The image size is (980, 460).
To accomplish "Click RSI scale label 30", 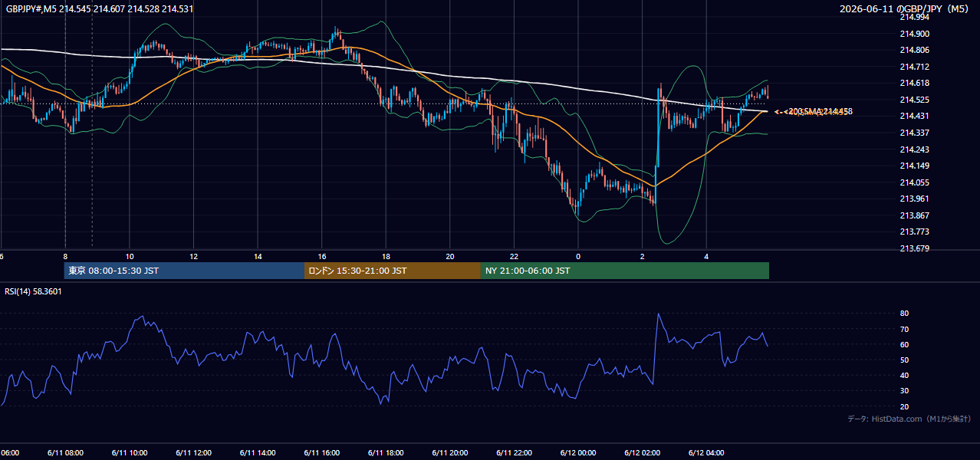I will click(x=904, y=390).
